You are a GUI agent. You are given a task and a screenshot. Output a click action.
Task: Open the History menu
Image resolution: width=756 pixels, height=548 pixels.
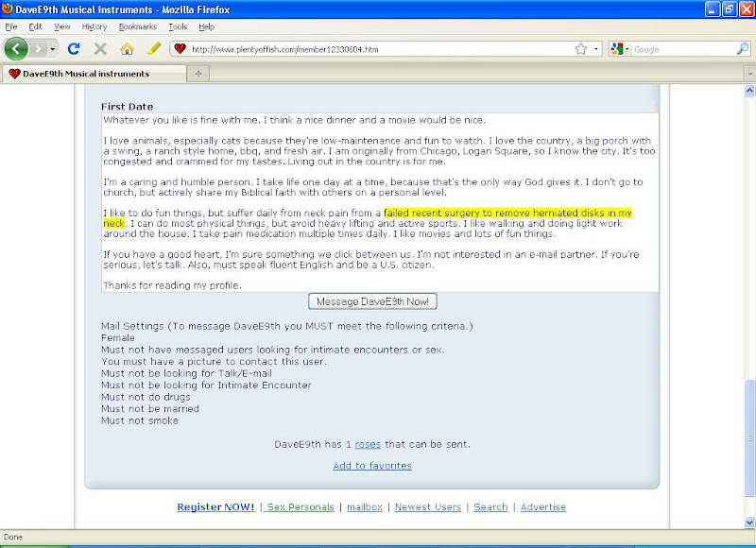coord(94,27)
